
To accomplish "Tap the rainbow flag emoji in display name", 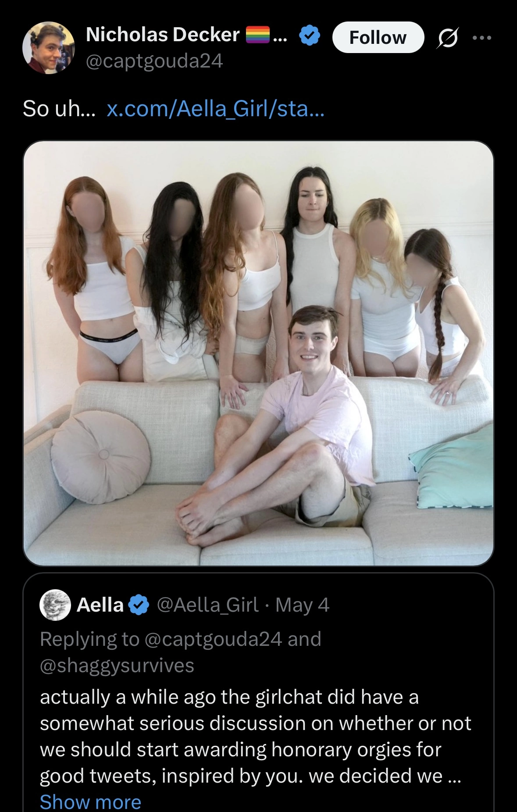I will coord(257,35).
